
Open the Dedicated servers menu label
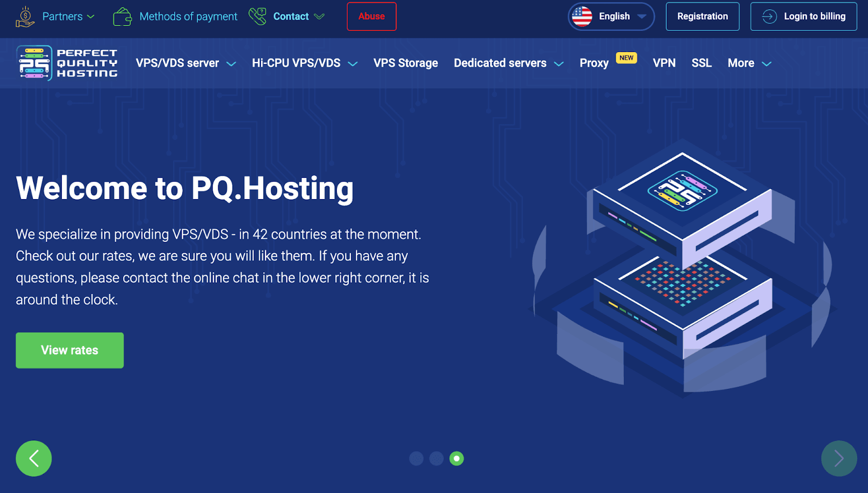[500, 63]
